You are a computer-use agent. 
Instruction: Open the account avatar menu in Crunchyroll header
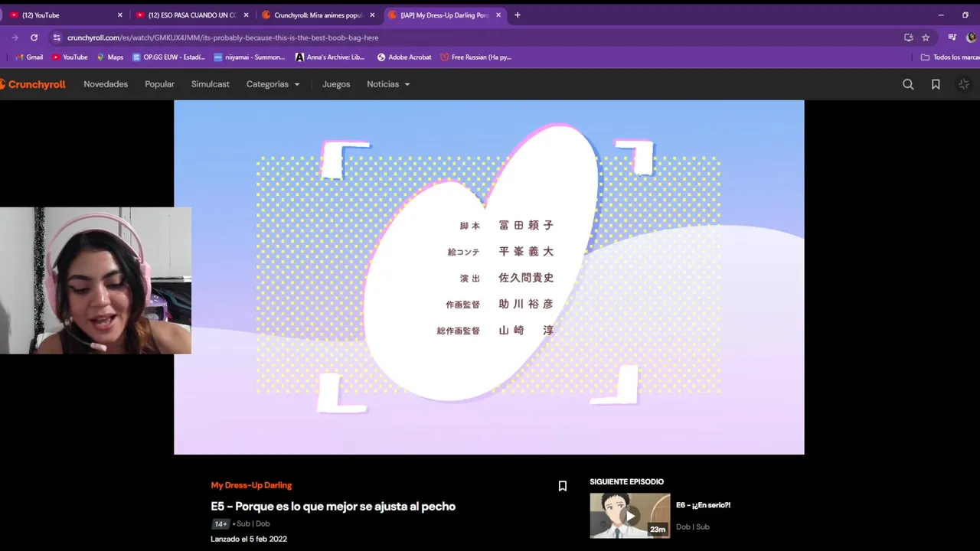tap(964, 84)
